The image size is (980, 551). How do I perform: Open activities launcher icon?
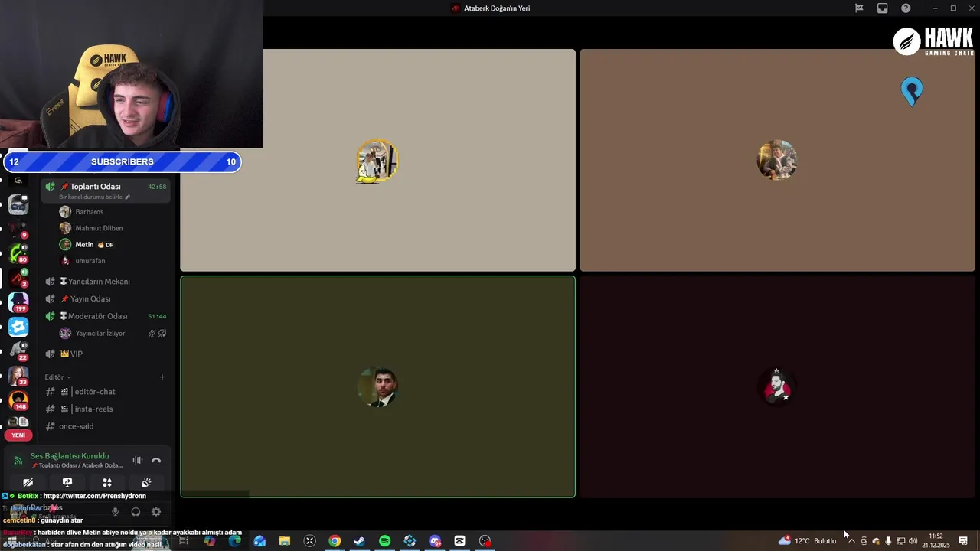pos(107,482)
